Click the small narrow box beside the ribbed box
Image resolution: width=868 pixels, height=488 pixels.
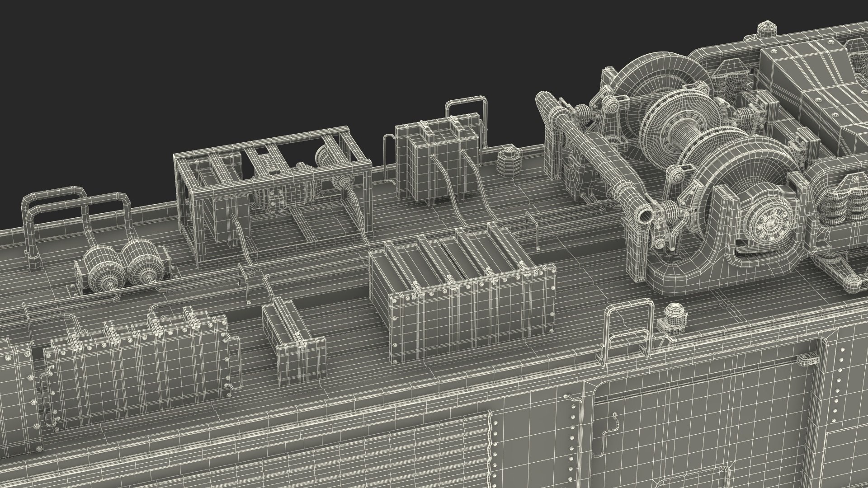[x=294, y=342]
